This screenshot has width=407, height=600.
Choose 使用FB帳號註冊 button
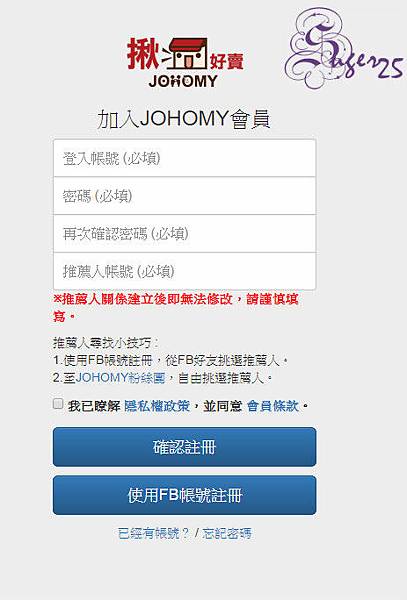pos(185,495)
